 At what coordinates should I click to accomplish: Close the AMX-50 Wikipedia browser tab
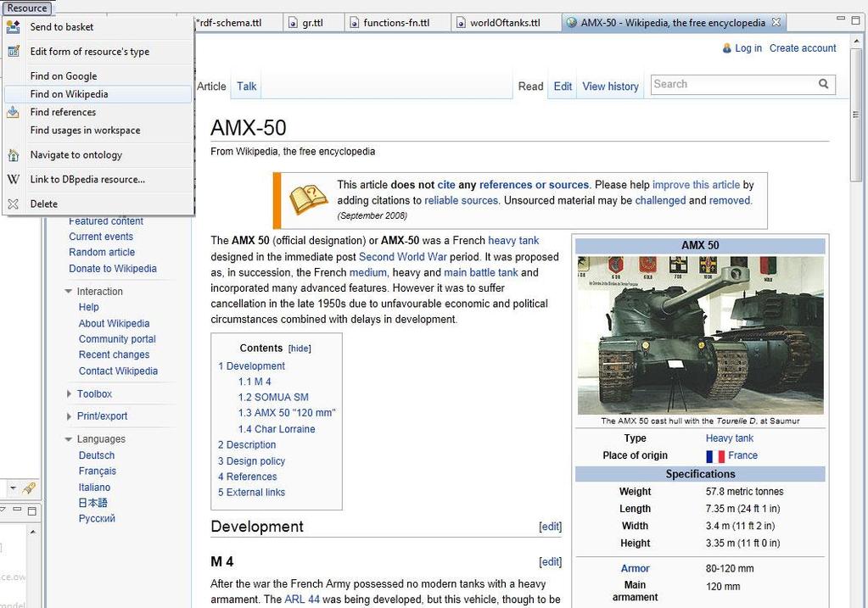coord(776,22)
